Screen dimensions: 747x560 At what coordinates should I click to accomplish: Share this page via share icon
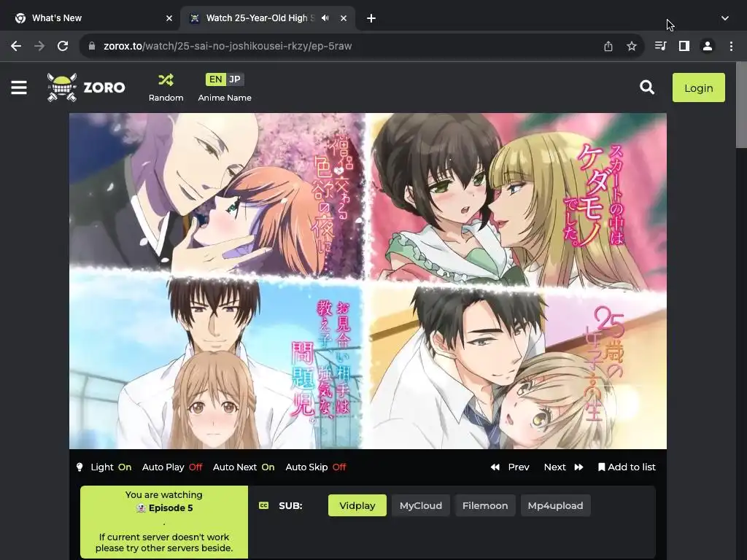click(608, 46)
